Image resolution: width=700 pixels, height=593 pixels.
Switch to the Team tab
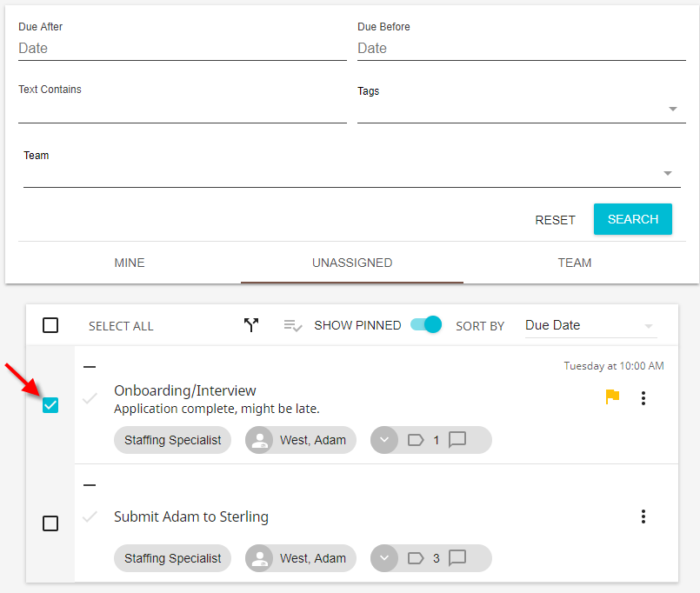pos(574,263)
